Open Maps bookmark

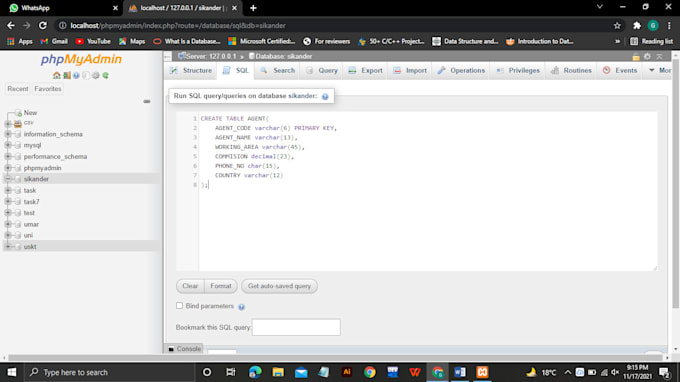pos(132,41)
